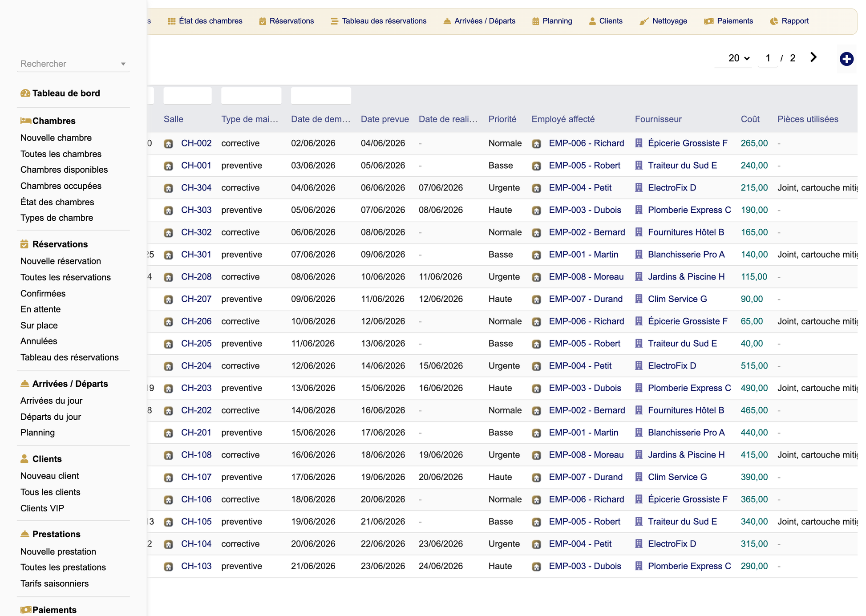Click supplier icon beside Clim Service G, CH-207 row

(639, 299)
